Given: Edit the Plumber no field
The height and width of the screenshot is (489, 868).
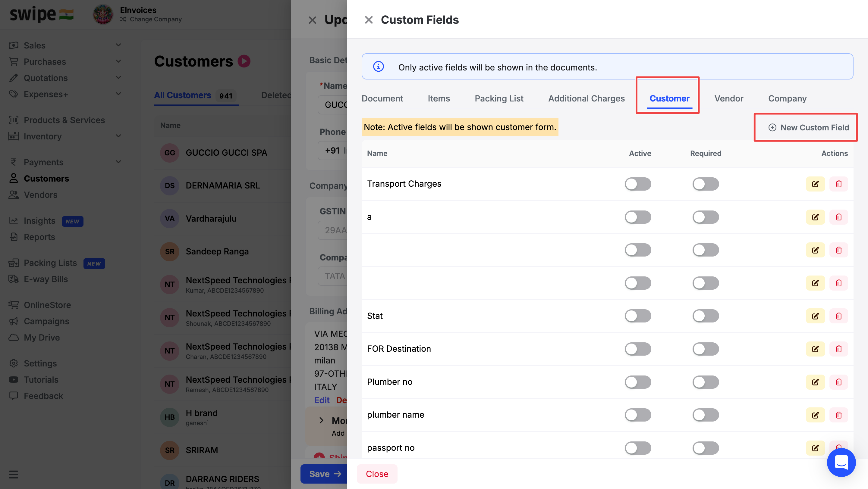Looking at the screenshot, I should (x=815, y=382).
